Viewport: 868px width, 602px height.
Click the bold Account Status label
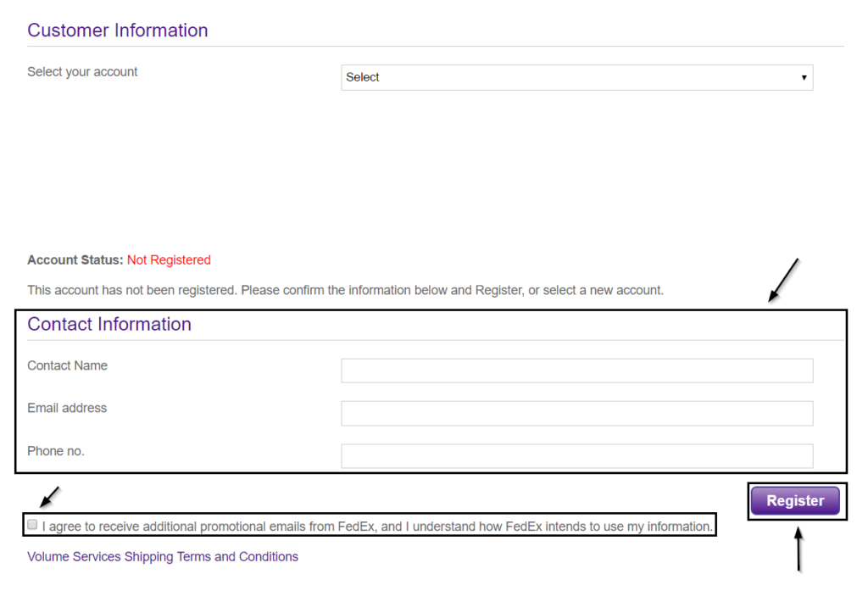coord(75,260)
